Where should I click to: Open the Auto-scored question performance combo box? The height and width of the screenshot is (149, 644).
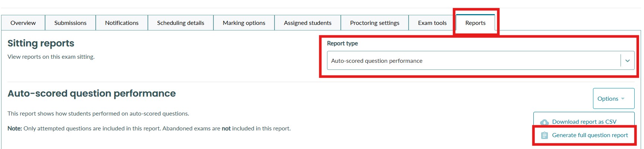pos(473,61)
